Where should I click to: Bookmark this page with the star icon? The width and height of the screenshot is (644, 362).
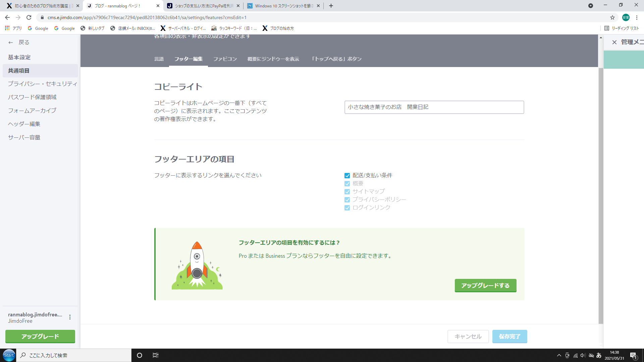click(x=612, y=17)
